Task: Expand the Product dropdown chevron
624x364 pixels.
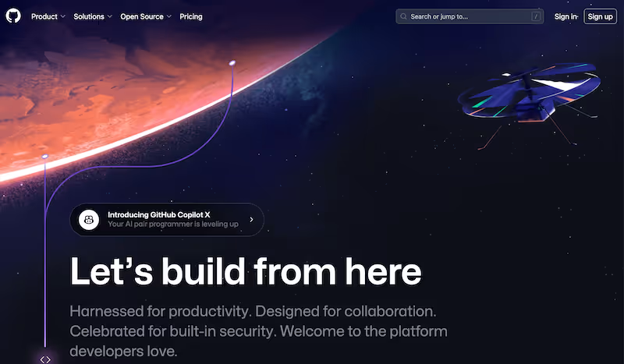Action: 62,16
